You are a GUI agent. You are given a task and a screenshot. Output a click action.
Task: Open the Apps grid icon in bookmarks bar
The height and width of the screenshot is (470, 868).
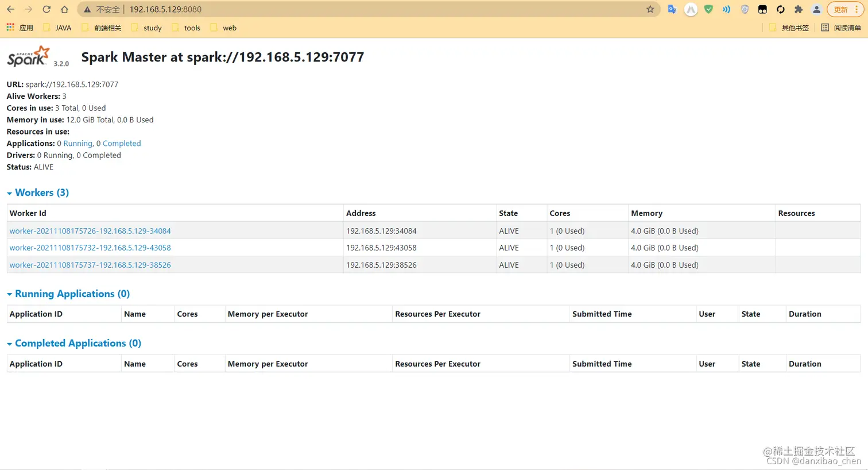pyautogui.click(x=10, y=28)
